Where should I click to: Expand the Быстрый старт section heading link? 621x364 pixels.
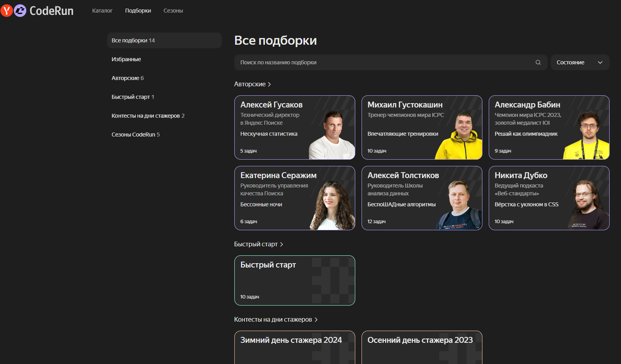(x=259, y=244)
